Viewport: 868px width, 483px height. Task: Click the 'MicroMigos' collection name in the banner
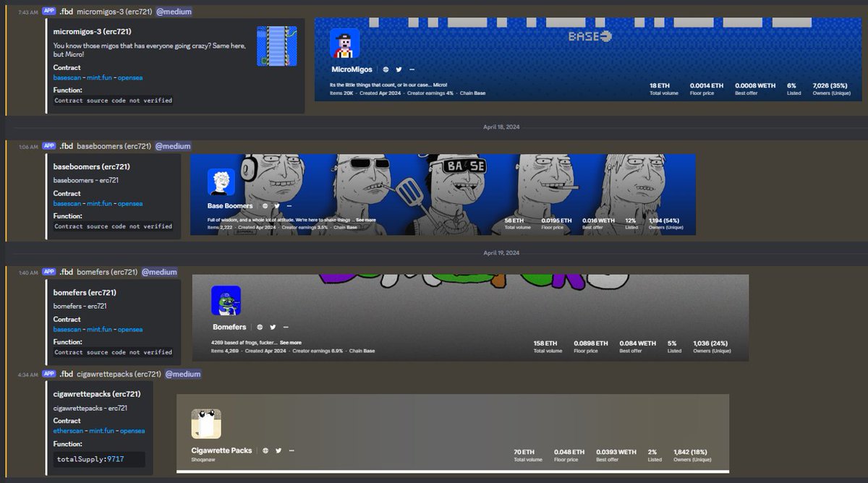click(x=352, y=69)
